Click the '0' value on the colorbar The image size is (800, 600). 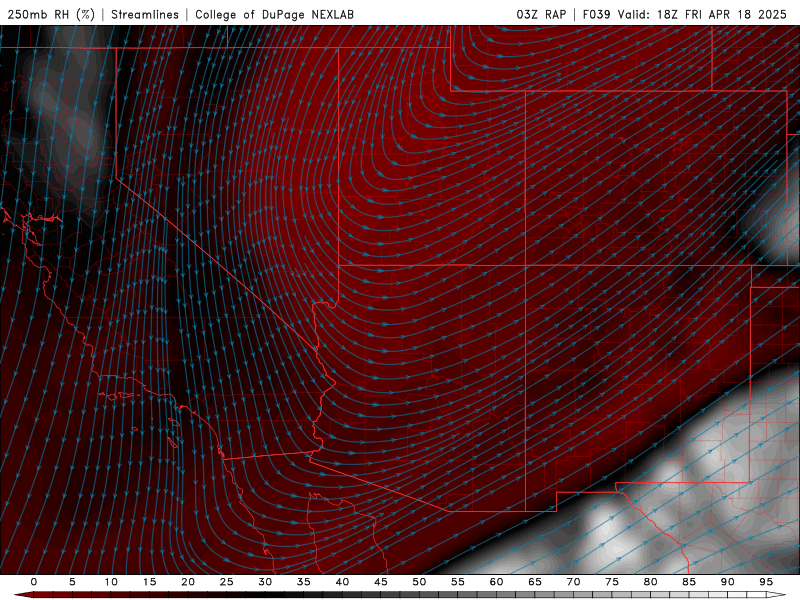click(x=34, y=582)
